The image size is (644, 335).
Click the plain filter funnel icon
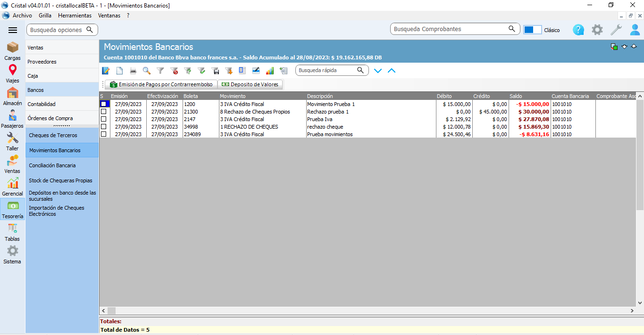160,71
